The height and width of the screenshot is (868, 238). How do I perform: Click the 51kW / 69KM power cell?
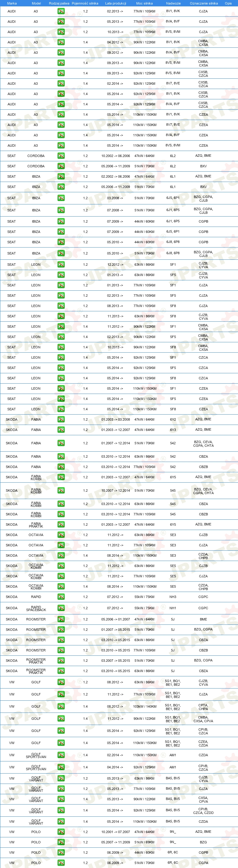click(x=145, y=842)
